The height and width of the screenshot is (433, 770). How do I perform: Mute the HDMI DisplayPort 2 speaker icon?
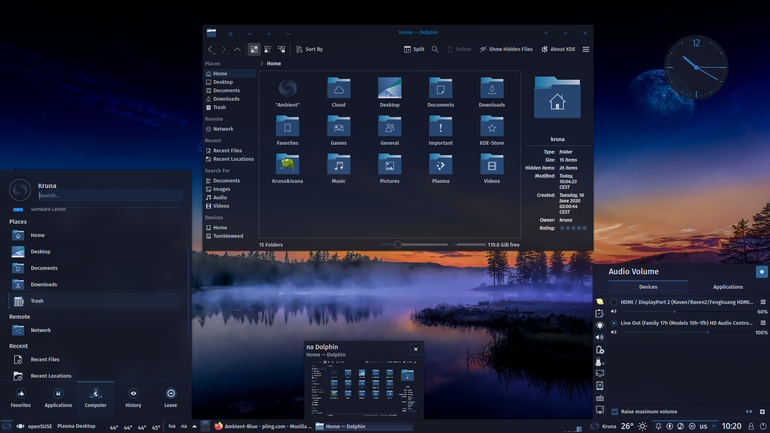(x=613, y=312)
